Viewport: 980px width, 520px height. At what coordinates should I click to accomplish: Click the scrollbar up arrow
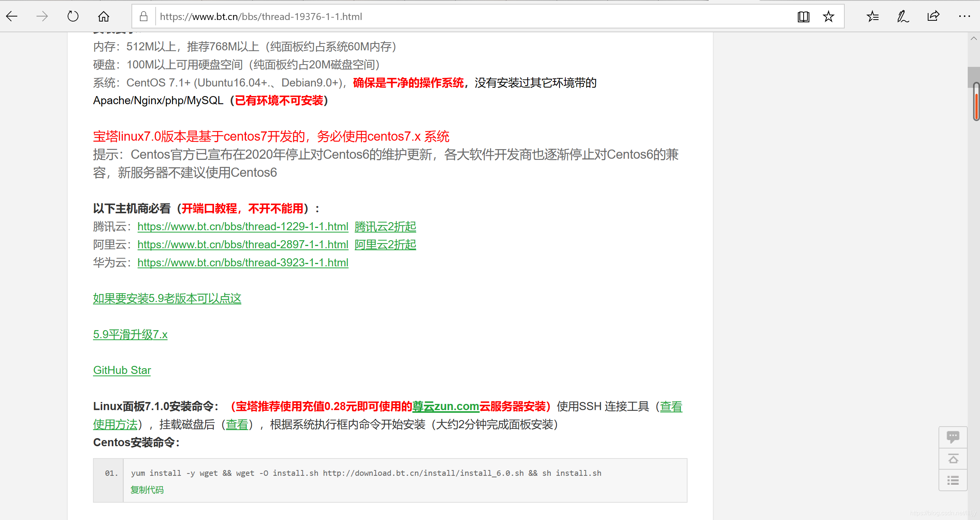973,38
